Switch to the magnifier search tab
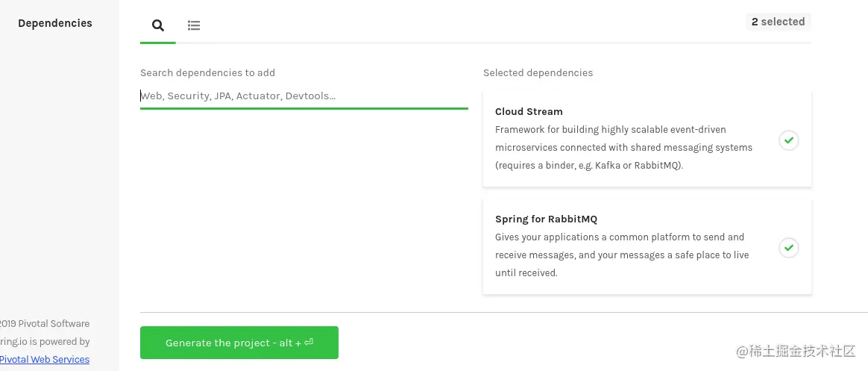868x371 pixels. 158,25
